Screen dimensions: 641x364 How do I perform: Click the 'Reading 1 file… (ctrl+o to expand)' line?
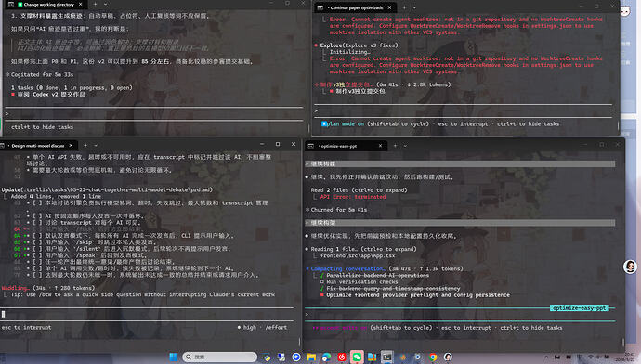[x=363, y=249]
